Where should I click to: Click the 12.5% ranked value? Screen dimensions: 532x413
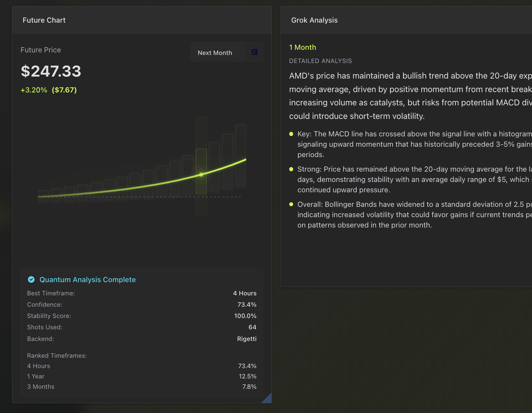(248, 376)
